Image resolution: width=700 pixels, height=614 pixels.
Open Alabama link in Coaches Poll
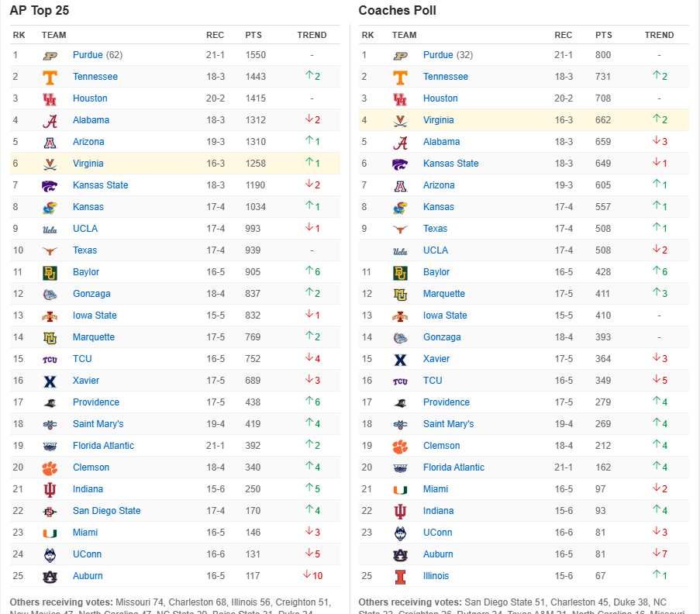tap(441, 142)
